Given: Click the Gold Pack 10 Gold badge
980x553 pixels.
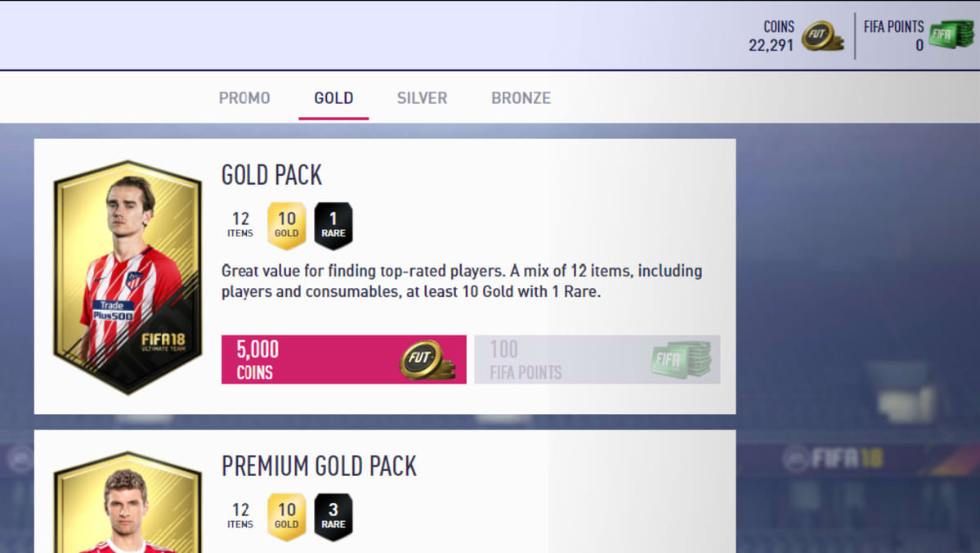Looking at the screenshot, I should [287, 225].
